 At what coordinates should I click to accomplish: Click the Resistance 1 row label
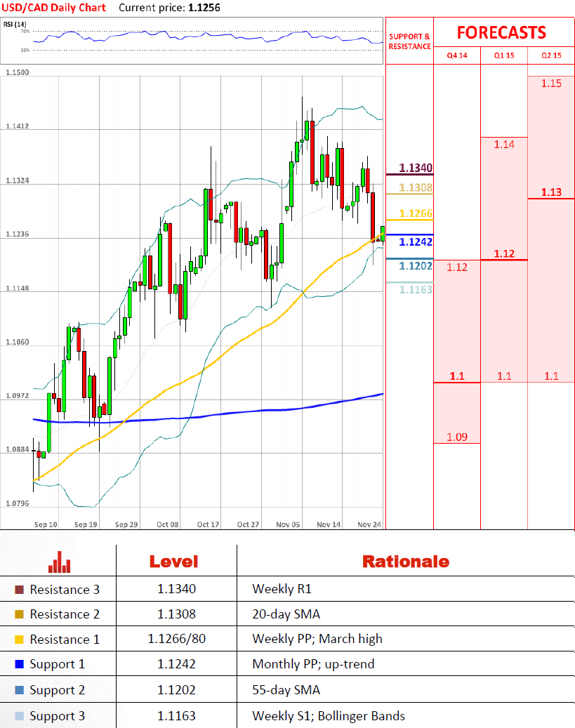click(x=65, y=640)
